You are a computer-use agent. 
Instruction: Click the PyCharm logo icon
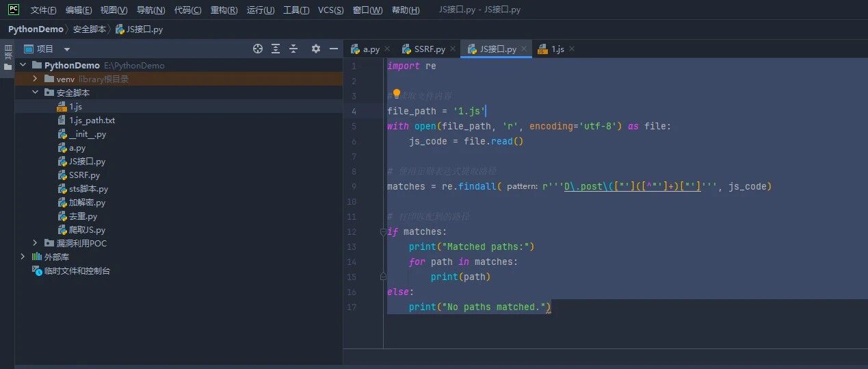14,10
